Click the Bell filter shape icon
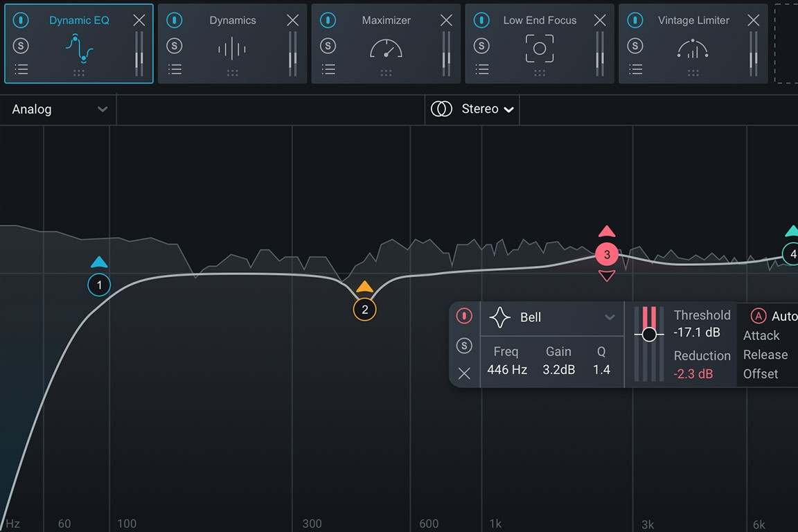This screenshot has width=798, height=532. tap(499, 317)
